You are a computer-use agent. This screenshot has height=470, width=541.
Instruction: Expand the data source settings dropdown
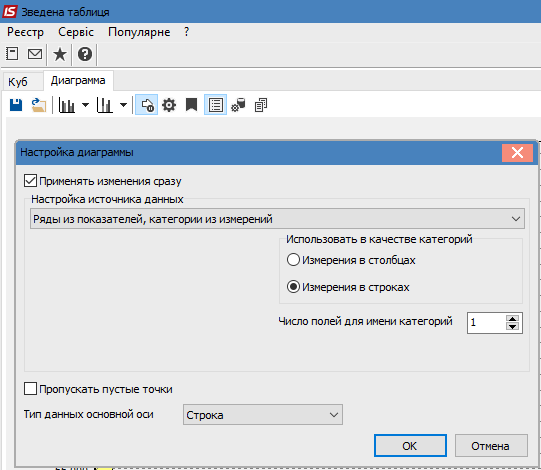277,218
